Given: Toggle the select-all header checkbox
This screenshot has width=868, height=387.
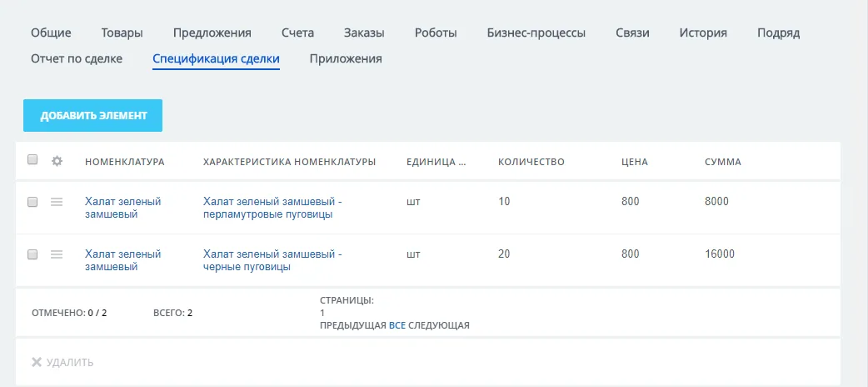Looking at the screenshot, I should 32,159.
